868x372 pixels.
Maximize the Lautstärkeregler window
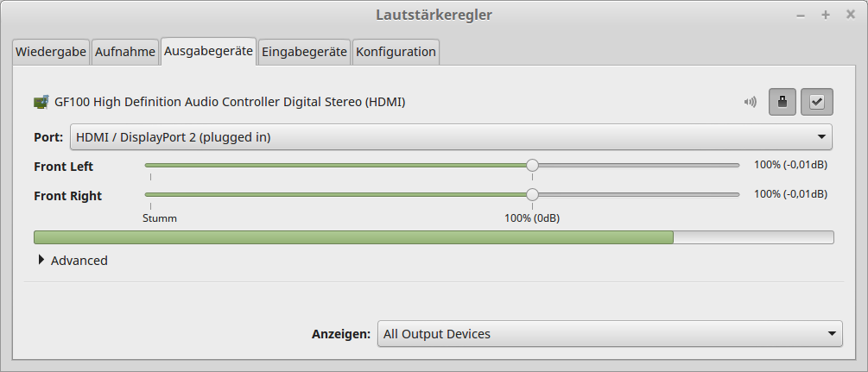coord(825,16)
